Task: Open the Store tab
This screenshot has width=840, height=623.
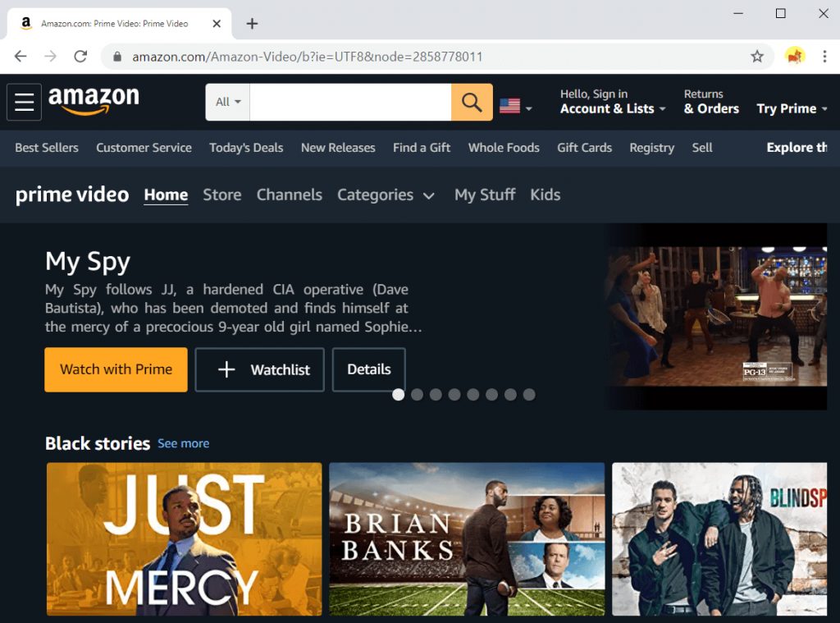Action: 221,195
